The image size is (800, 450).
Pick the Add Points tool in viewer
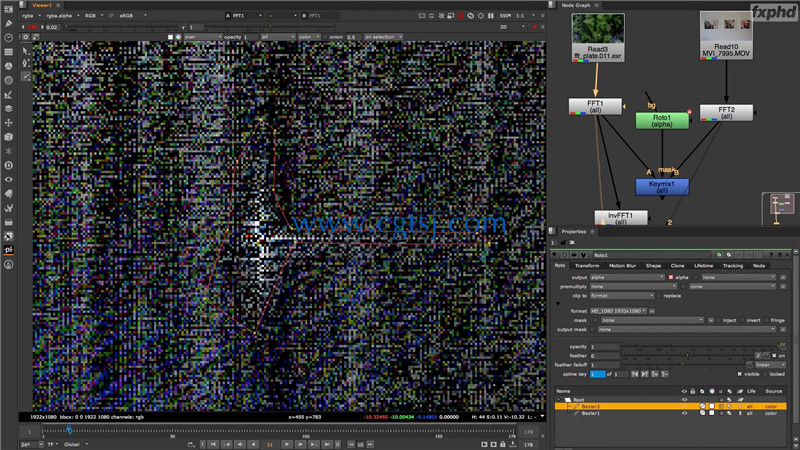tap(26, 64)
